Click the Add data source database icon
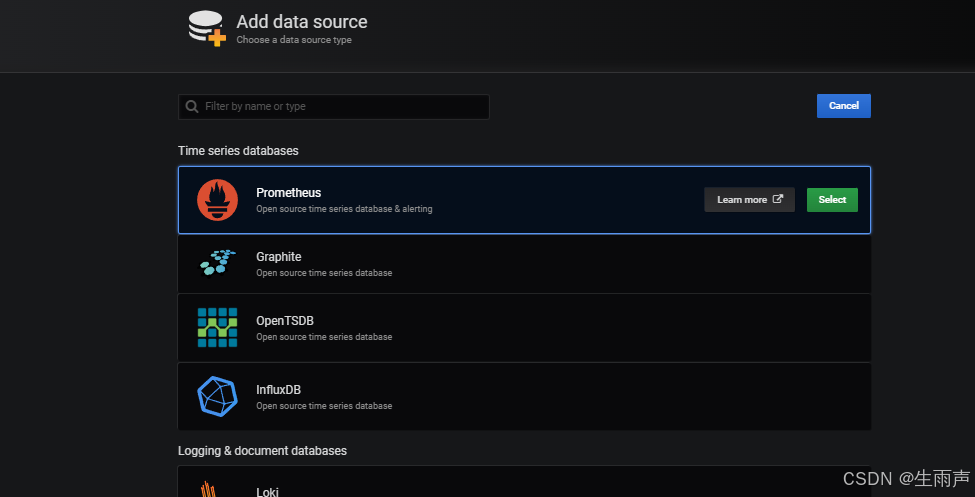 point(207,27)
